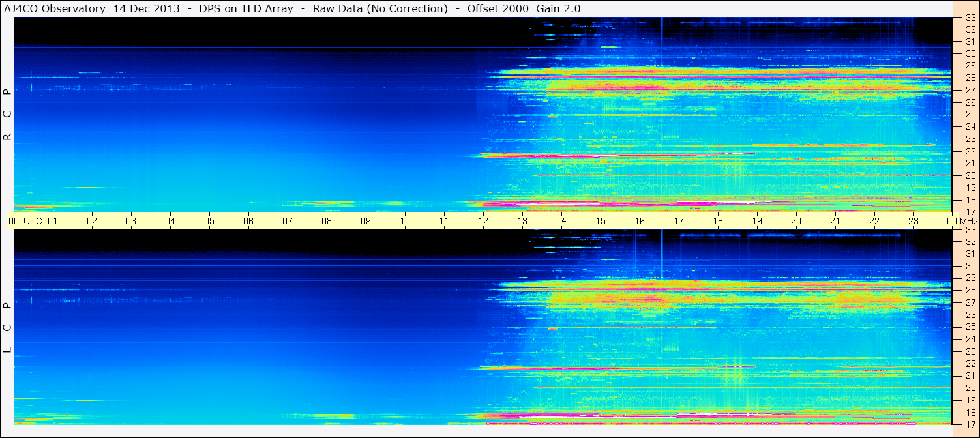
Task: Click the 18 hour label on UTC axis
Action: click(717, 221)
